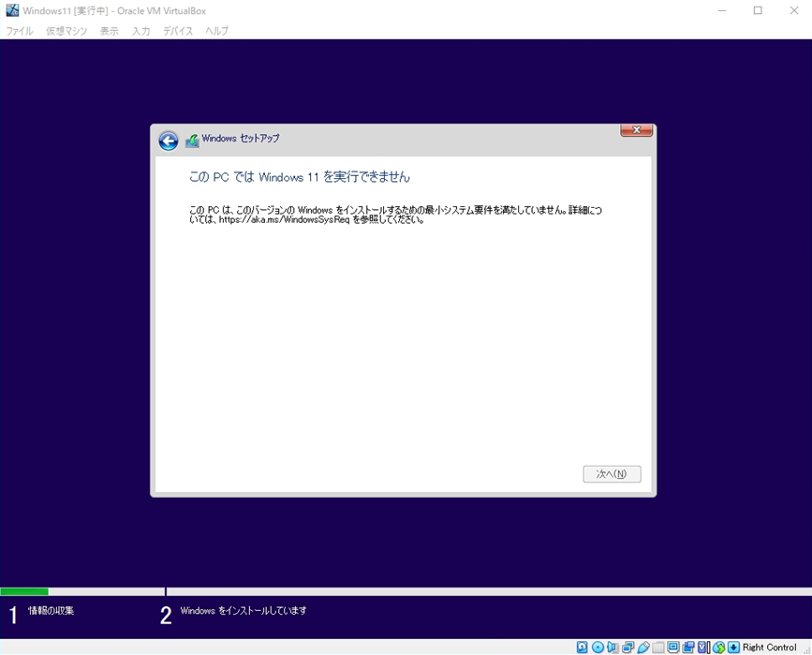Click the audio speaker status icon

pyautogui.click(x=613, y=648)
